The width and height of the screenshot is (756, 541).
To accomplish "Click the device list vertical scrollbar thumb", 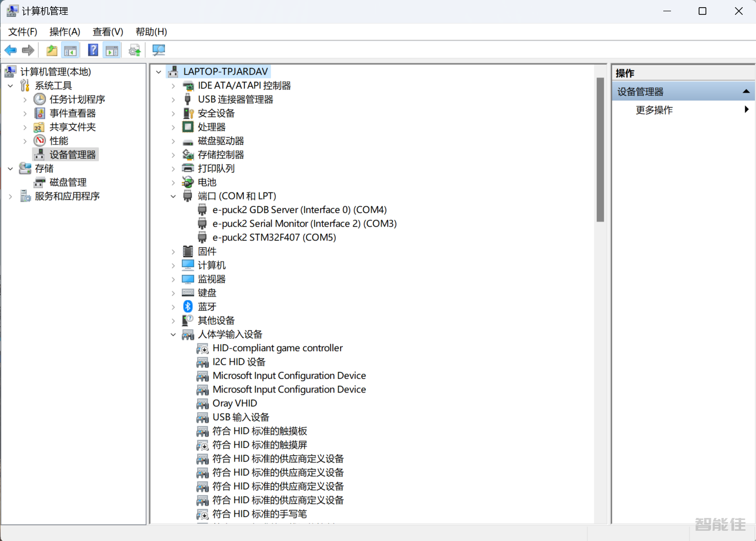I will point(600,149).
